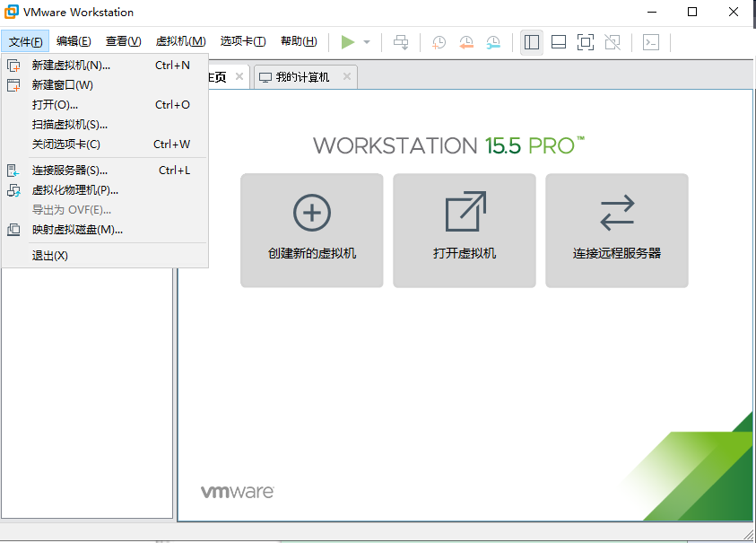Viewport: 756px width, 543px height.
Task: Click the 打开虚拟机 tile
Action: pos(465,231)
